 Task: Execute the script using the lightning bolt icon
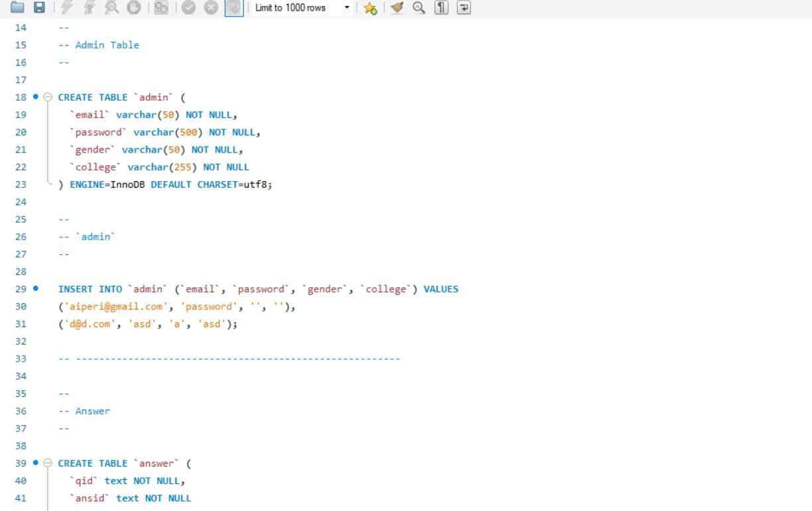pyautogui.click(x=68, y=8)
